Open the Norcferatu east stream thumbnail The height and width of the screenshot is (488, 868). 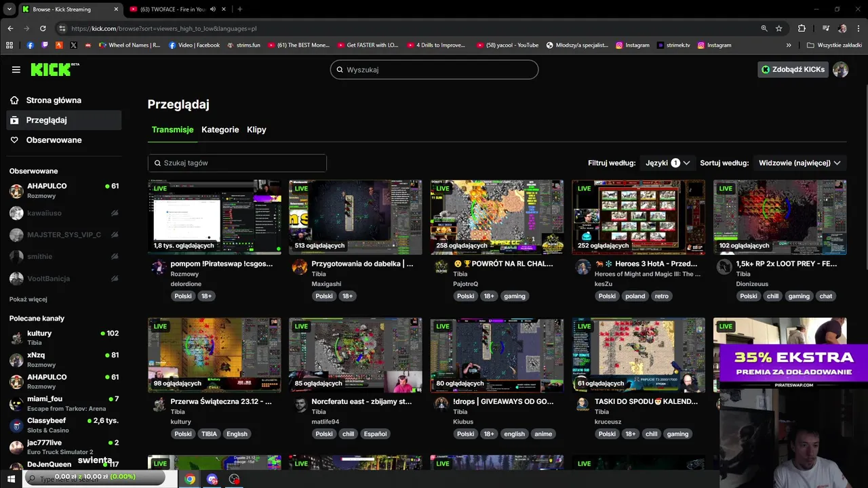355,355
